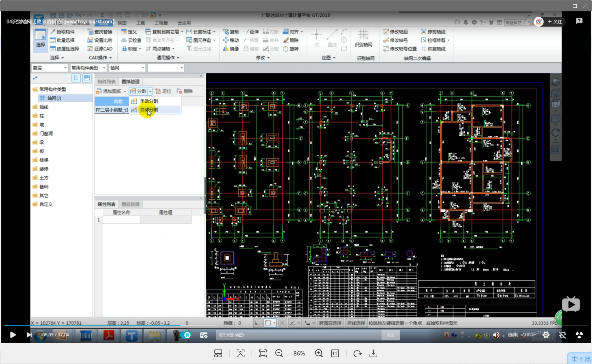The width and height of the screenshot is (592, 364).
Task: Zoom in the image viewer
Action: 319,353
